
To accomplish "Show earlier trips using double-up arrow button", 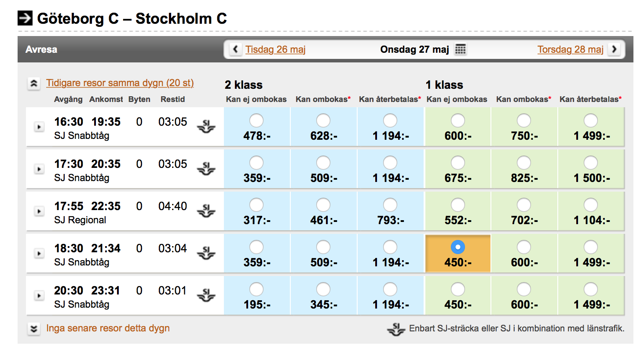I will tap(33, 84).
